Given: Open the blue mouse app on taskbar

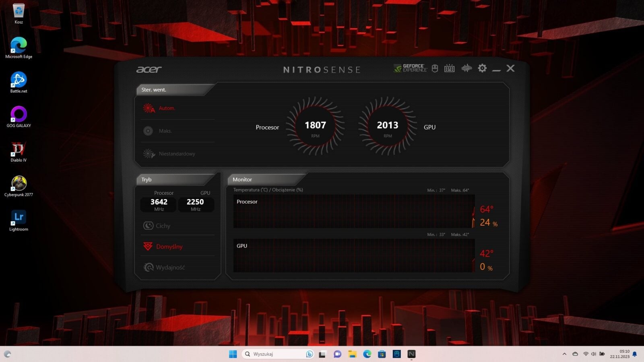Looking at the screenshot, I should tap(397, 354).
